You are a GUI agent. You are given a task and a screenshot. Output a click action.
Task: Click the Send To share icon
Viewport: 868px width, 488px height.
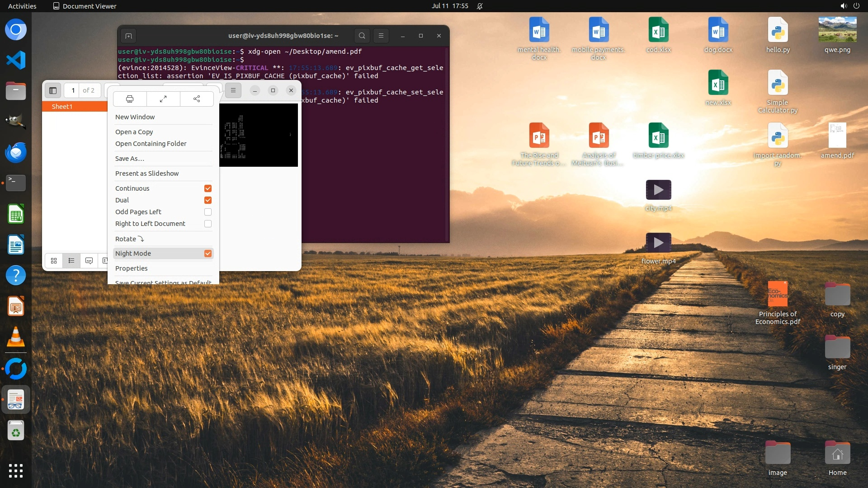pos(197,99)
